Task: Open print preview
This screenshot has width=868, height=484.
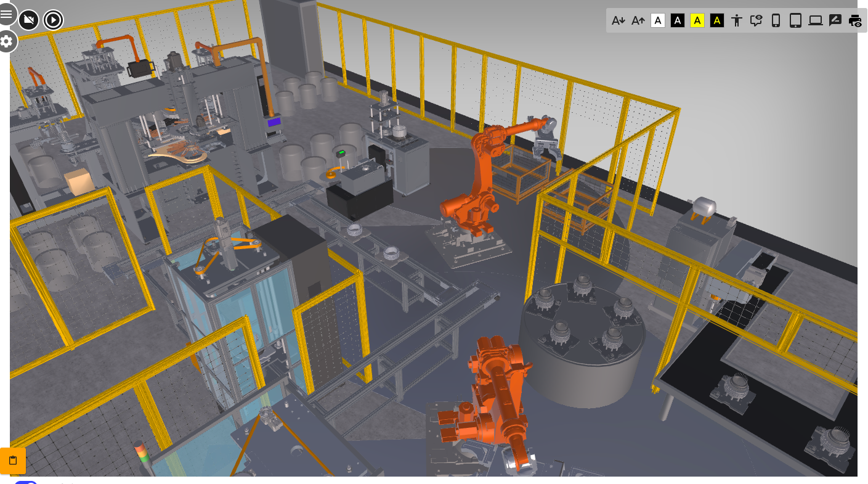Action: (x=855, y=20)
